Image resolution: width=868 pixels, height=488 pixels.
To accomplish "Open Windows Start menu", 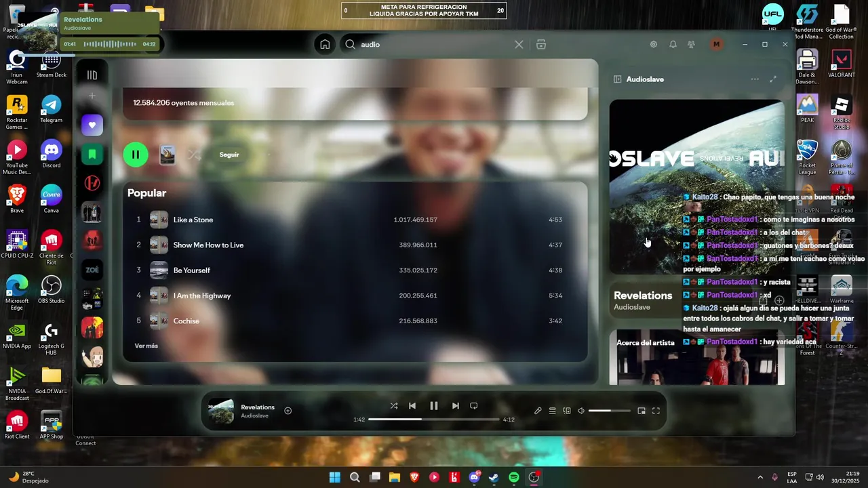I will pos(335,477).
